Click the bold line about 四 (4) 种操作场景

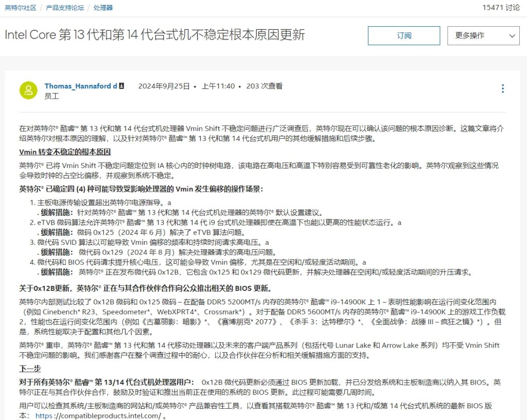[x=141, y=189]
